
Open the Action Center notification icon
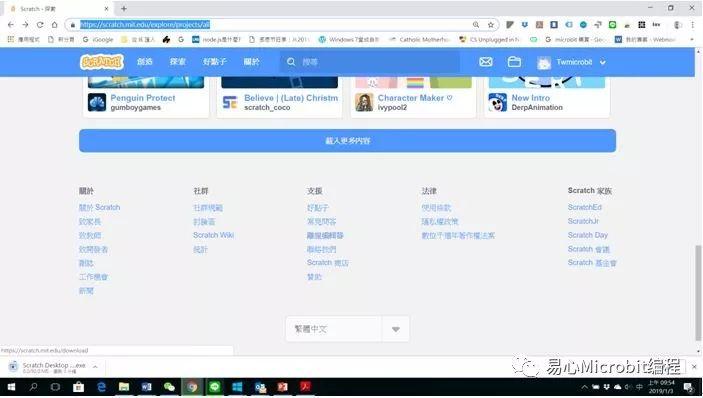coord(689,387)
